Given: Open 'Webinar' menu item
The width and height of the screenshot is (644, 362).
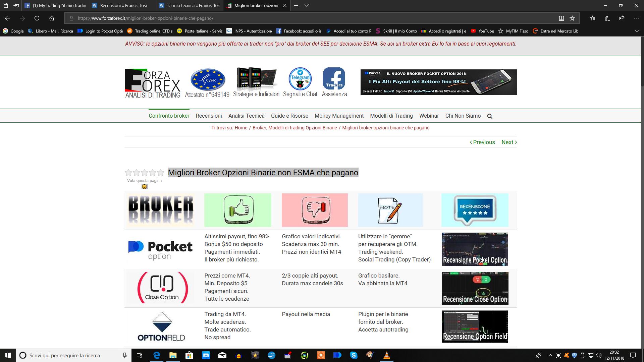Looking at the screenshot, I should point(429,116).
